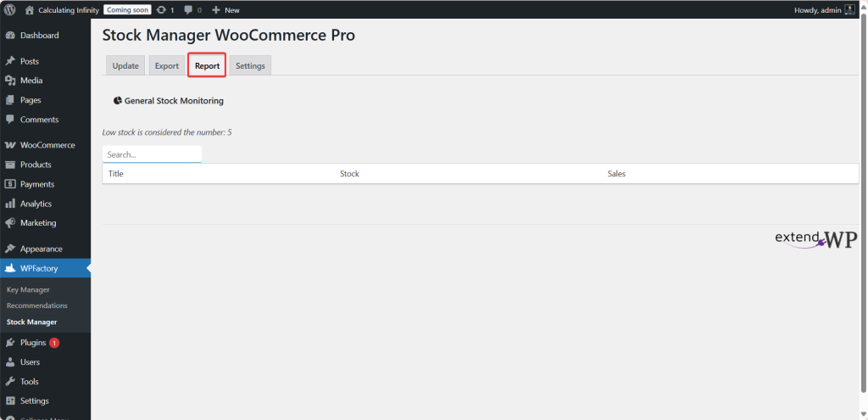
Task: Click the Posts pushpin icon
Action: tap(10, 61)
